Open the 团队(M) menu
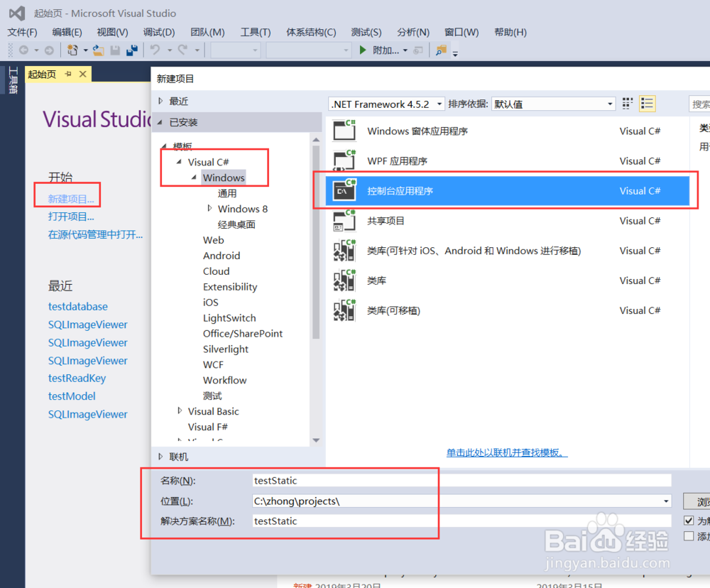 [207, 32]
